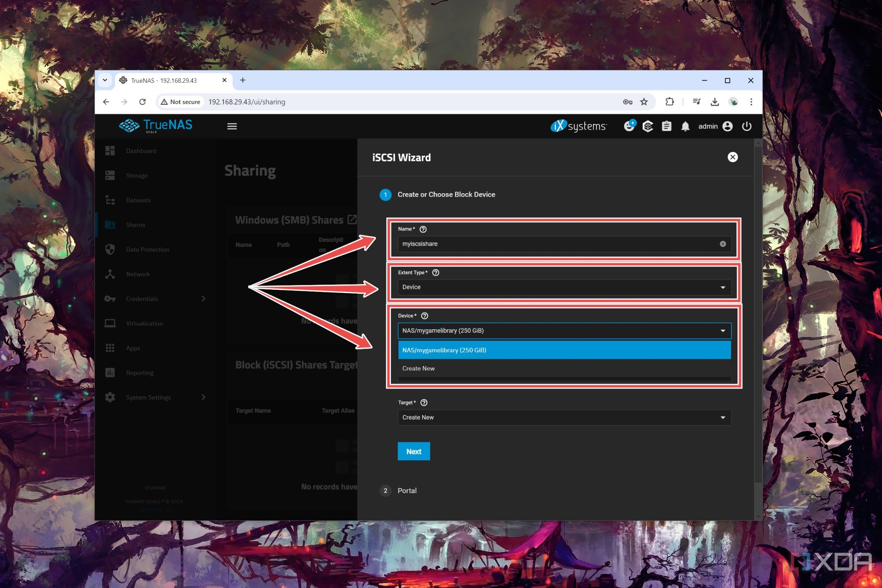Close the iSCSI Wizard dialog
Viewport: 882px width, 588px height.
pyautogui.click(x=732, y=157)
